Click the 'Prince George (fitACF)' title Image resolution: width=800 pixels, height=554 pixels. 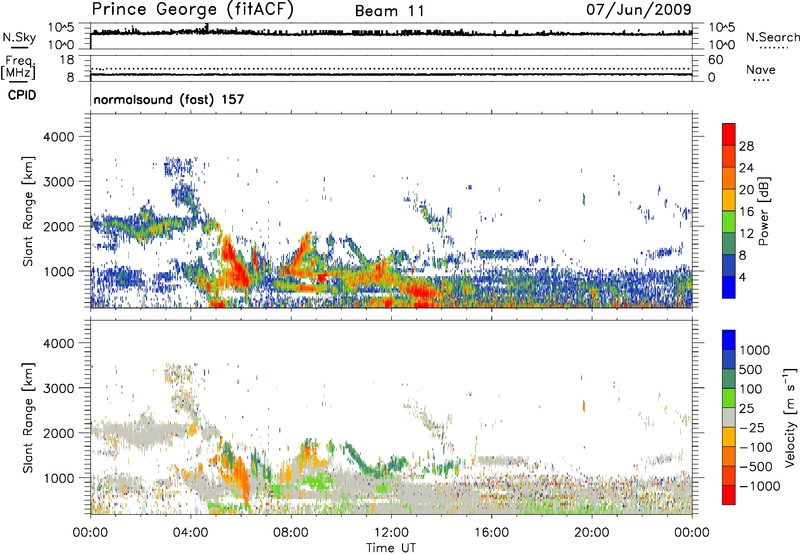192,9
